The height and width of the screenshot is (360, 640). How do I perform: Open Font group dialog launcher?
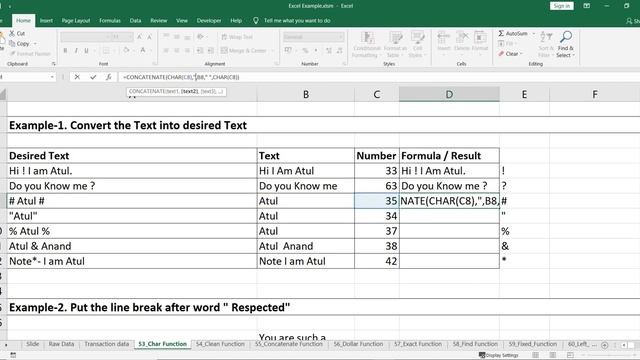[x=155, y=64]
